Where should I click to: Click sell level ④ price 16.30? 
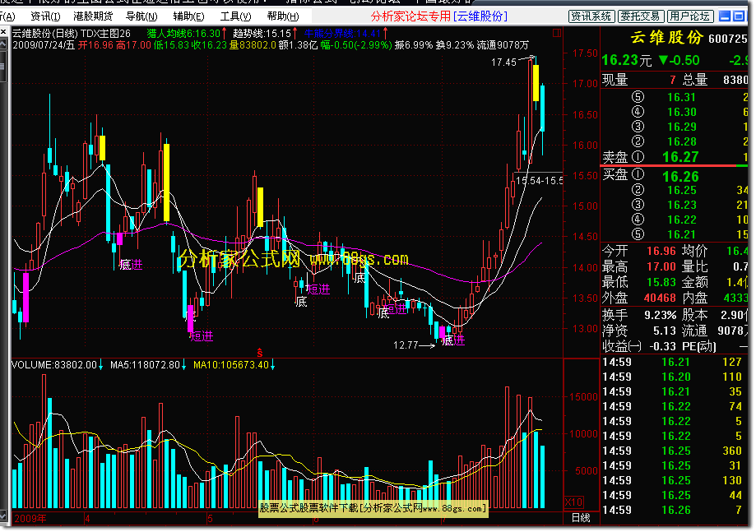[x=681, y=113]
